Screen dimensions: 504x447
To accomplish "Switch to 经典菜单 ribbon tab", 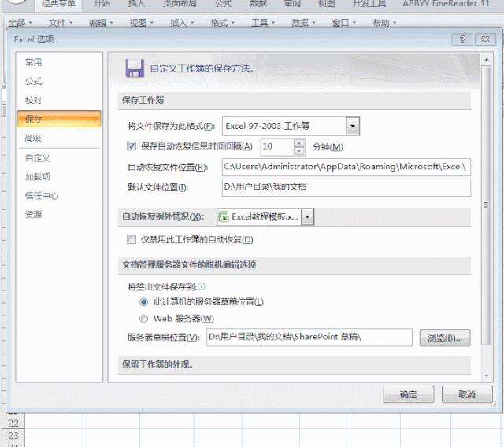I will [x=58, y=4].
